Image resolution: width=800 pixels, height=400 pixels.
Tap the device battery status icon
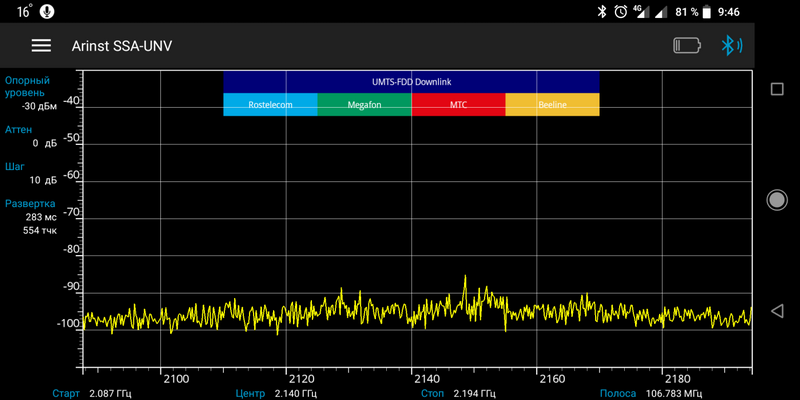click(688, 46)
